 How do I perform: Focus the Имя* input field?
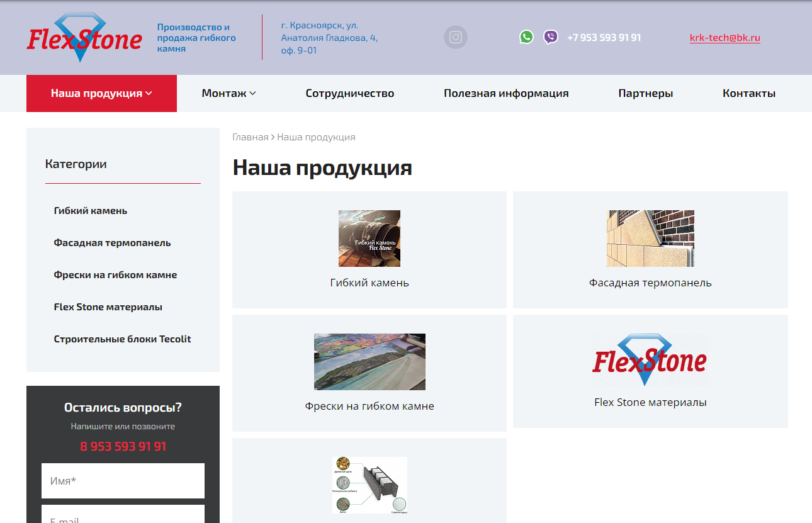(x=123, y=481)
